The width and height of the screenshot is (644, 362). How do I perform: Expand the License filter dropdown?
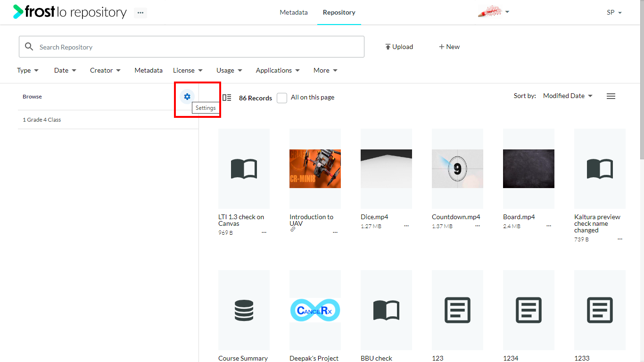click(x=188, y=70)
